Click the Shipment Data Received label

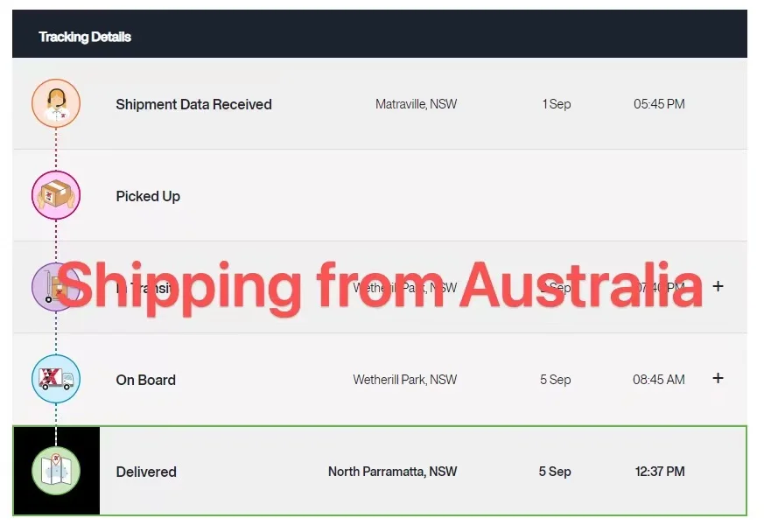click(193, 104)
